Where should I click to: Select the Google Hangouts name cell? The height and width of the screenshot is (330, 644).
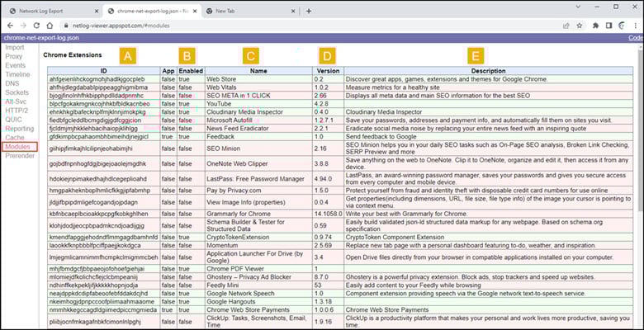(258, 302)
